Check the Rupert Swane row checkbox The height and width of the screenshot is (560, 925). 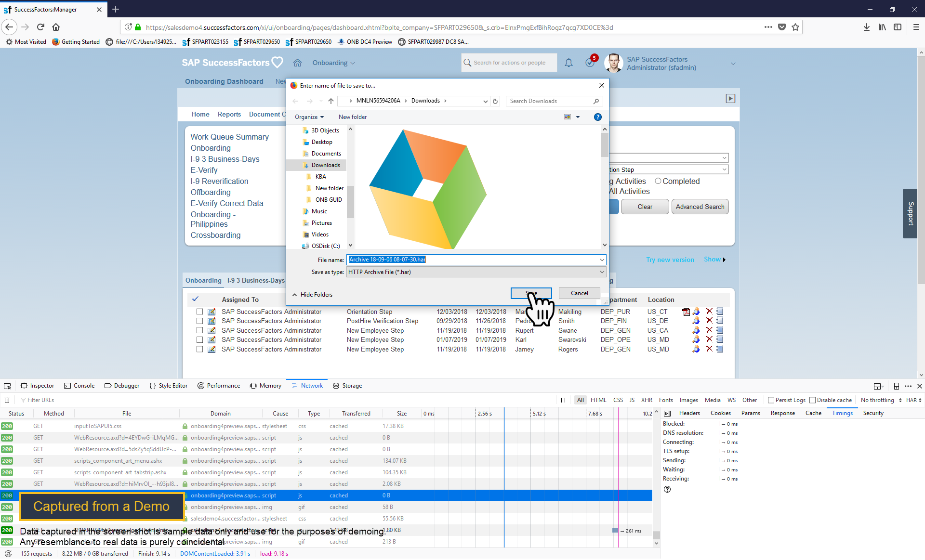pos(199,331)
